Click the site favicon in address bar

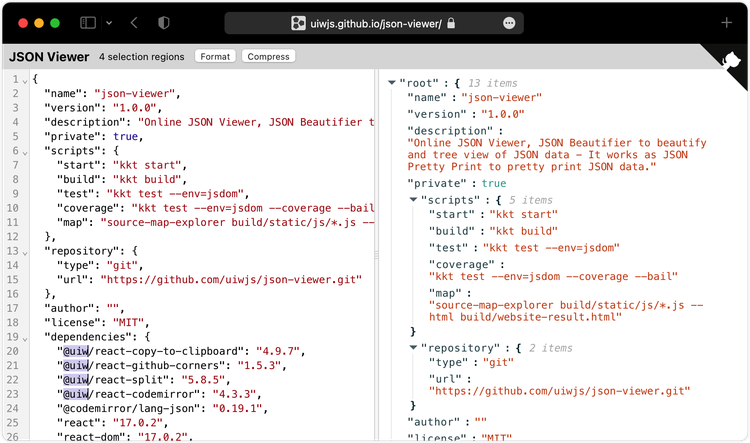tap(298, 23)
